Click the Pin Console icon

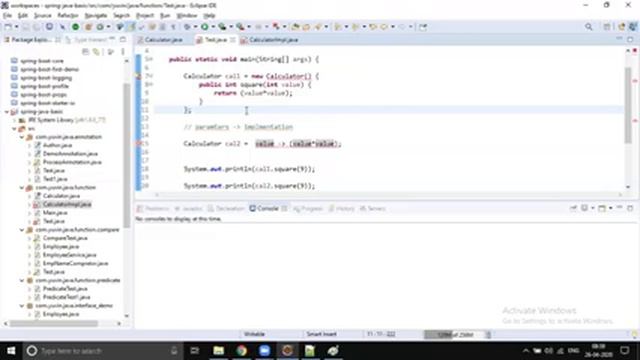click(x=573, y=208)
